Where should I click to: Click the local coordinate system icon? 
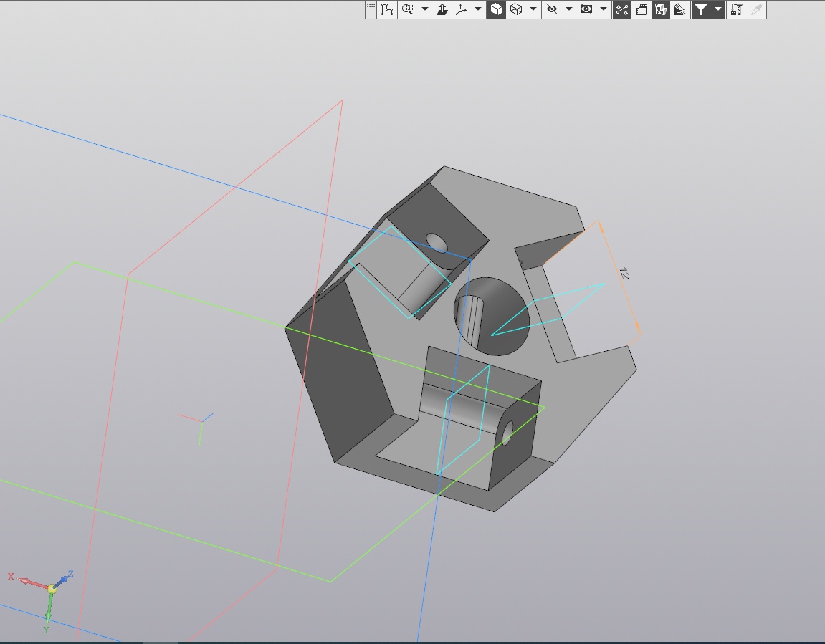[388, 9]
